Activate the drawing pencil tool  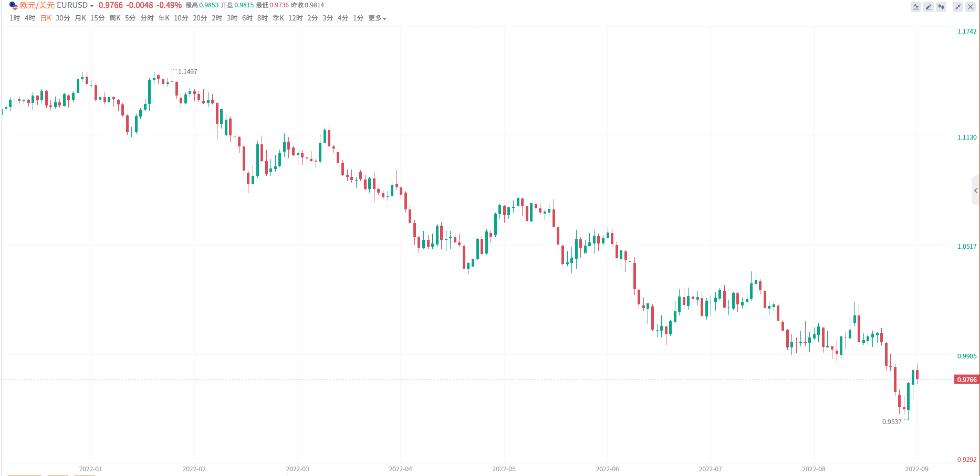click(x=929, y=7)
